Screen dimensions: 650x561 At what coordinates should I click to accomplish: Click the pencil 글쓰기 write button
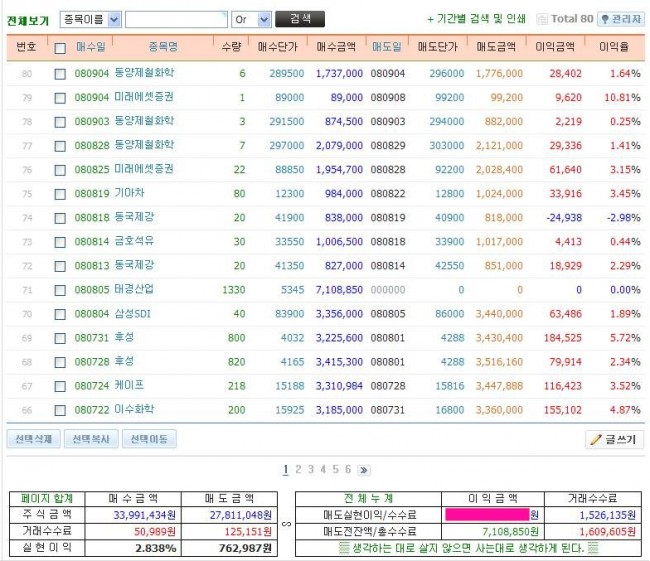pyautogui.click(x=614, y=439)
